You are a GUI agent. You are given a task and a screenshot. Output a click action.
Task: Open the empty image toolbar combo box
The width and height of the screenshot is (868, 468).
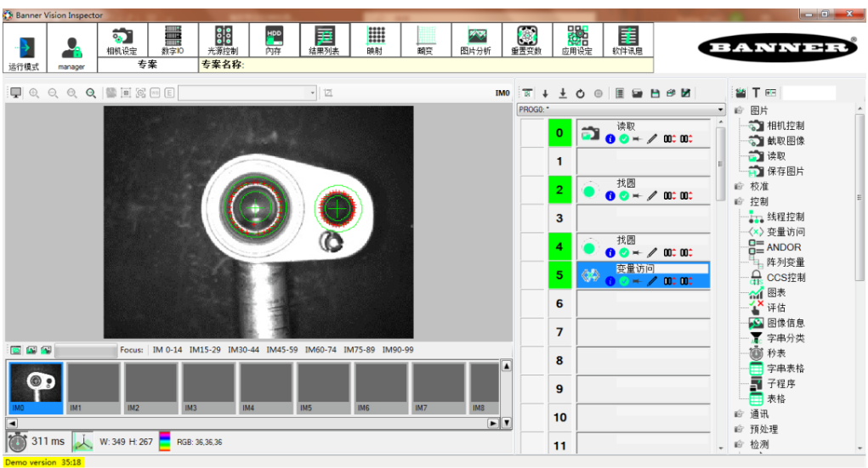[247, 93]
